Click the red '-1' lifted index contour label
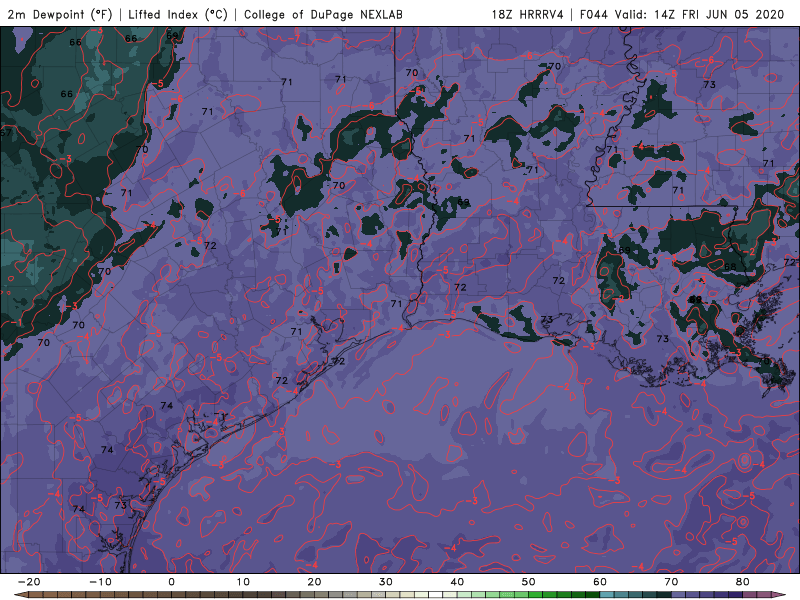This screenshot has height=600, width=800. [16, 322]
